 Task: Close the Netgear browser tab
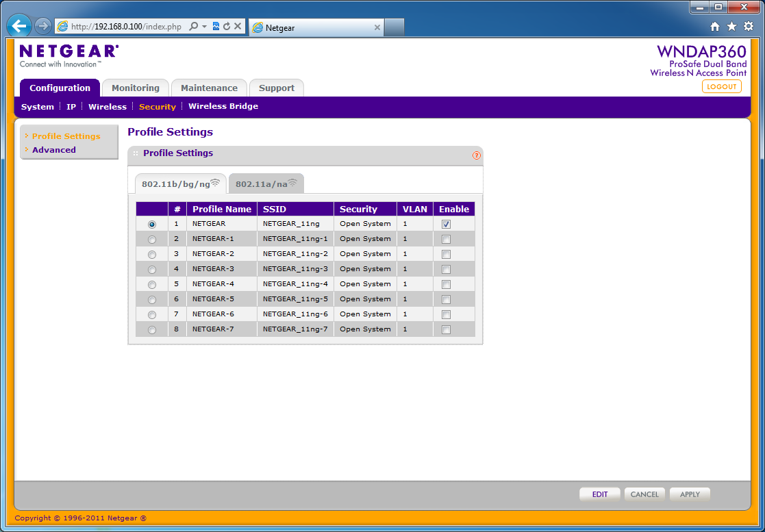tap(377, 28)
